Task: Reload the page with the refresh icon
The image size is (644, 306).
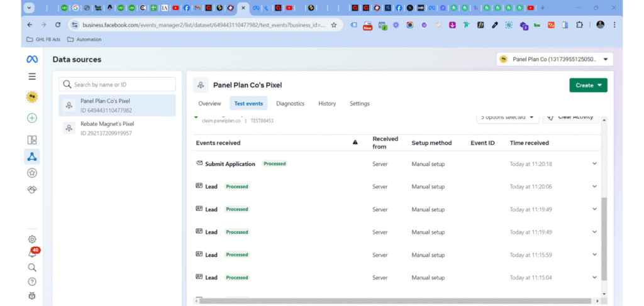Action: coord(58,25)
